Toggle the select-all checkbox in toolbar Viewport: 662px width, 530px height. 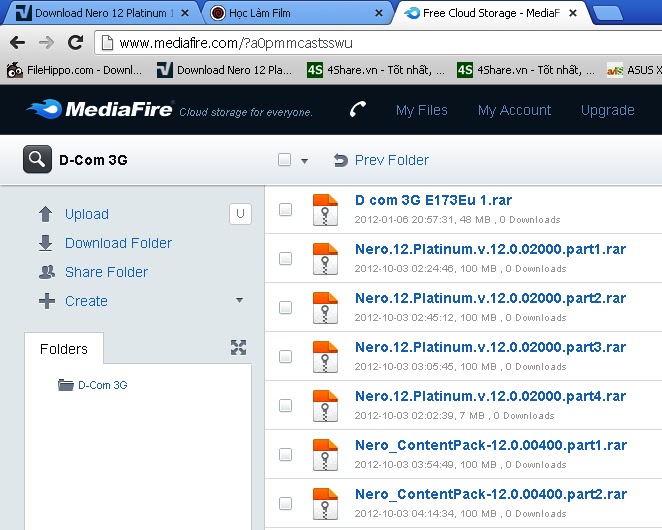[285, 160]
